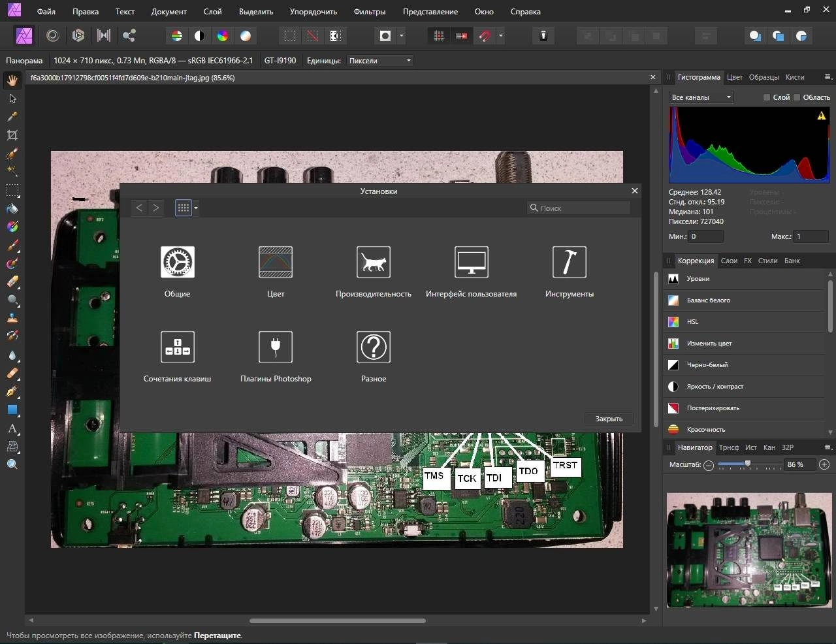Image resolution: width=836 pixels, height=644 pixels.
Task: Select the Rectangle shape tool
Action: click(x=12, y=410)
